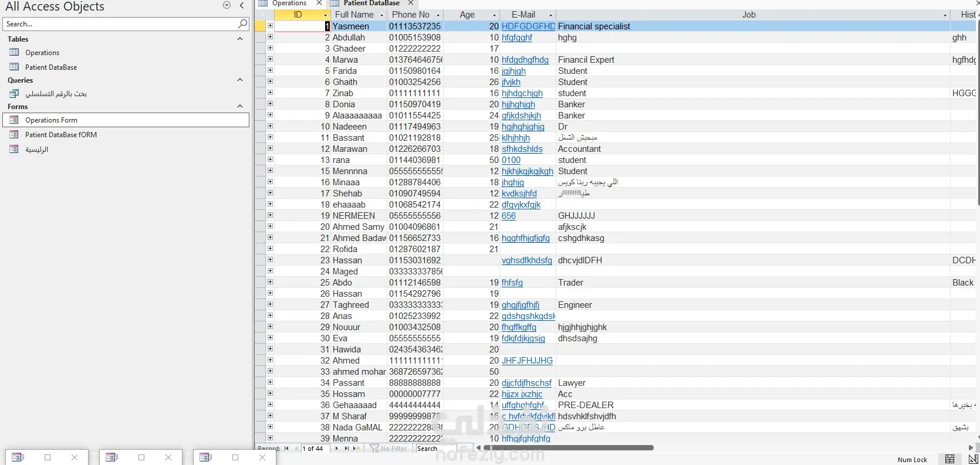This screenshot has width=980, height=465.
Task: Click the Ghadeer name cell
Action: 359,49
